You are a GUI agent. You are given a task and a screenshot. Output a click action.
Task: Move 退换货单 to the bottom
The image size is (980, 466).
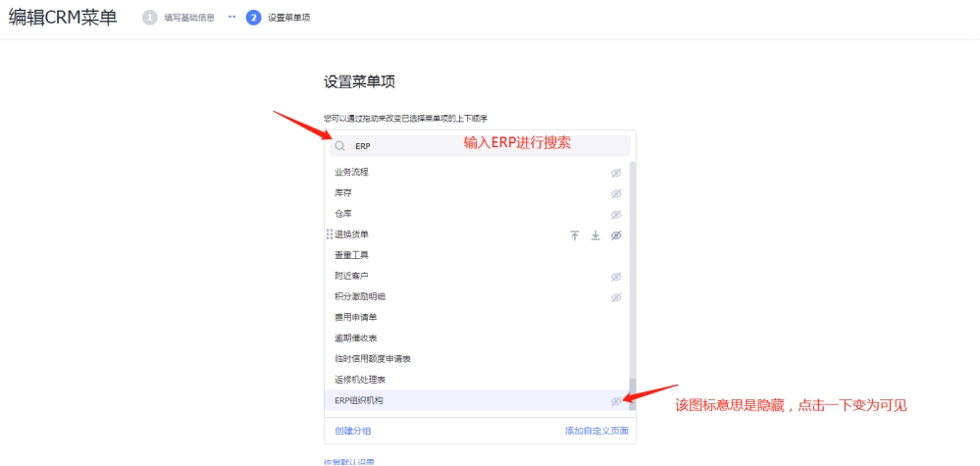pos(595,235)
